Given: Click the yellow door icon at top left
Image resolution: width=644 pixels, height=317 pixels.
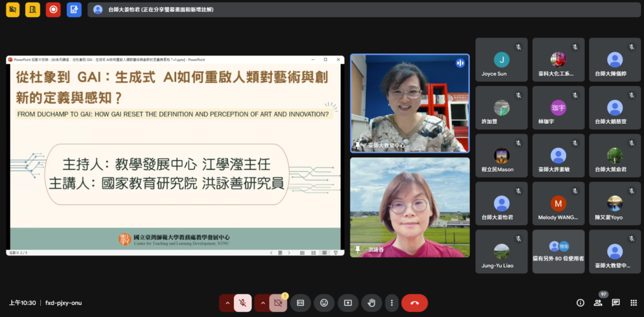Looking at the screenshot, I should [x=33, y=9].
